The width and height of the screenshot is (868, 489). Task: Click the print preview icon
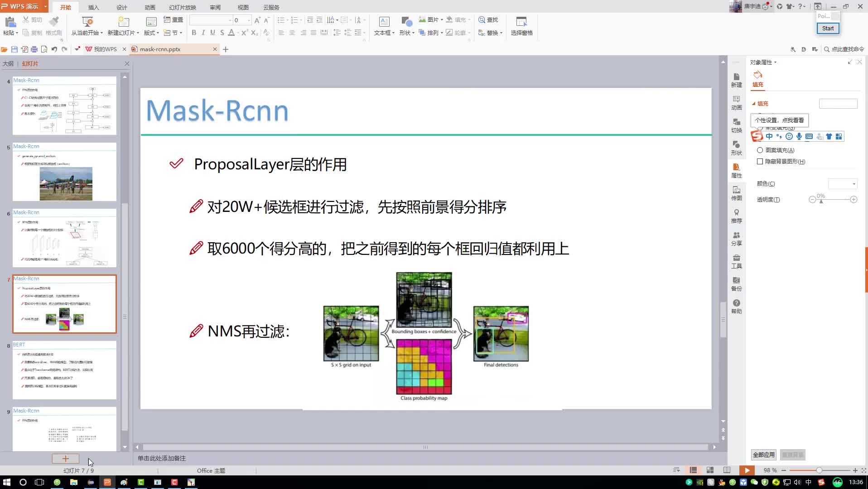(44, 49)
